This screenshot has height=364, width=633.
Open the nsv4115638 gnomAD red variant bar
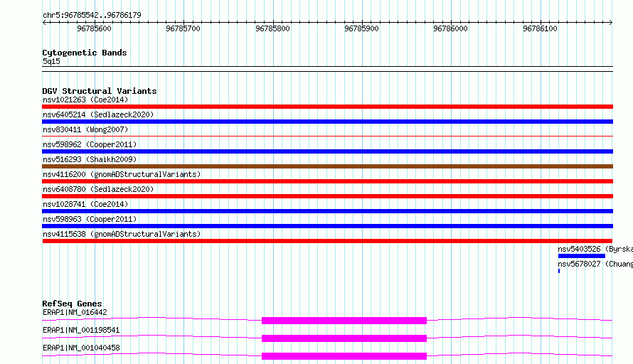(x=327, y=241)
